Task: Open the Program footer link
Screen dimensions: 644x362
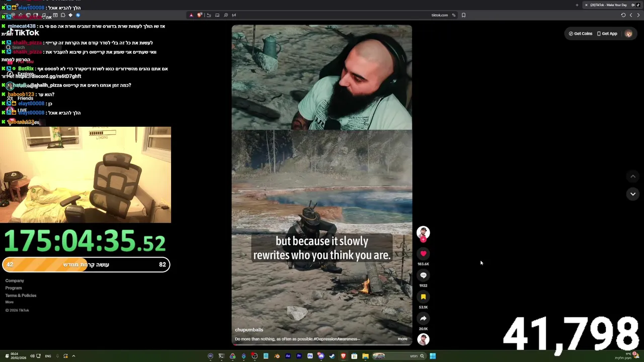Action: tap(14, 288)
